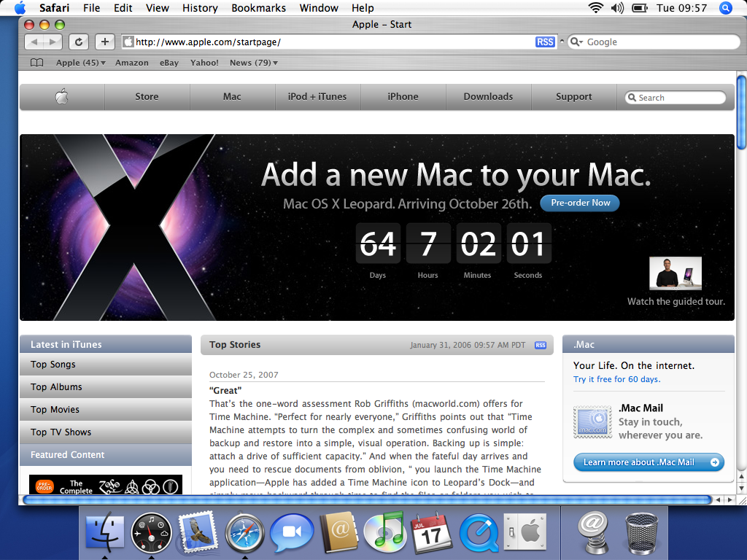Open Finder from the Dock
The width and height of the screenshot is (747, 560).
pos(105,532)
